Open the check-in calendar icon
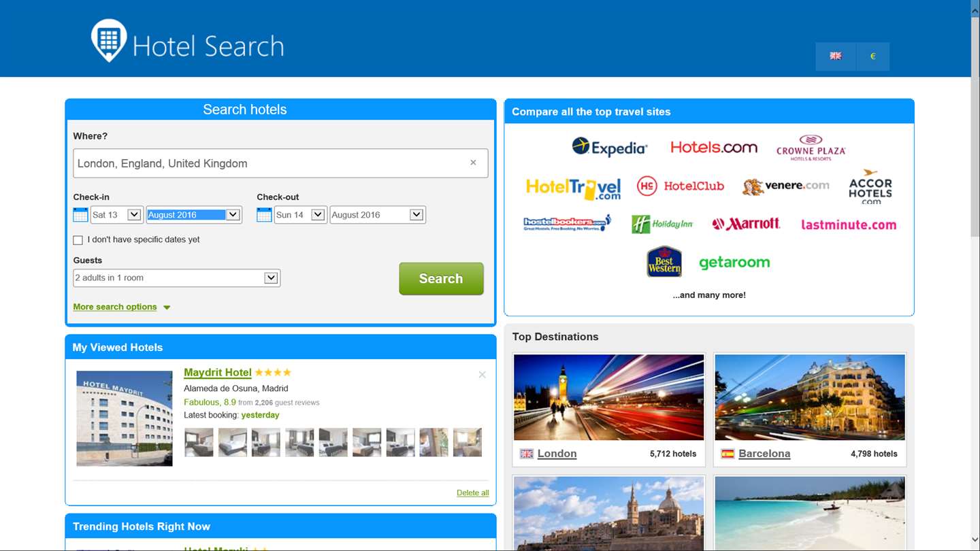 [x=80, y=215]
